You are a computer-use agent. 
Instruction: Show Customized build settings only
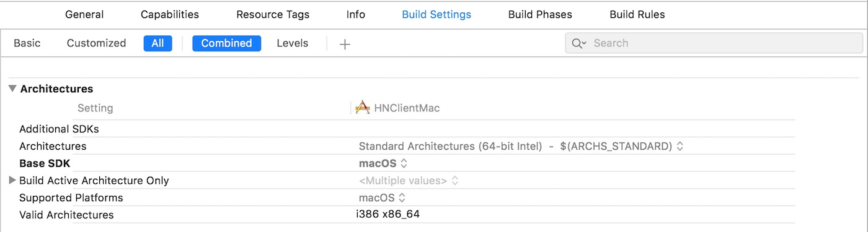[x=96, y=43]
